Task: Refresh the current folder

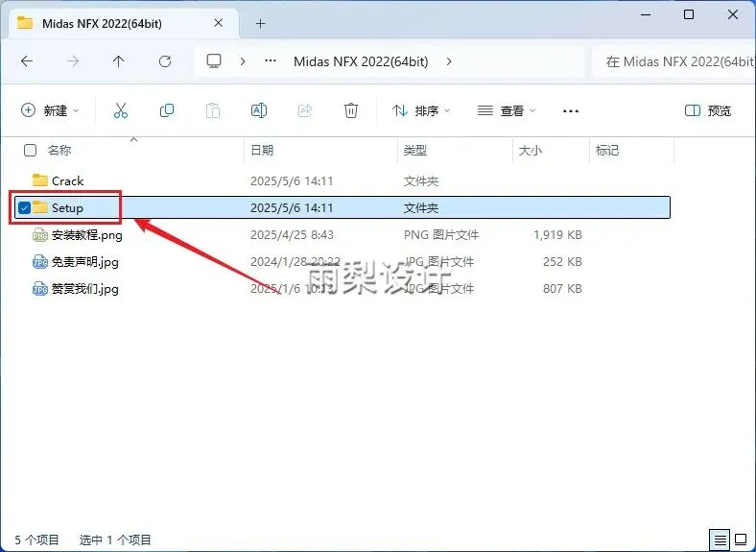Action: tap(165, 61)
